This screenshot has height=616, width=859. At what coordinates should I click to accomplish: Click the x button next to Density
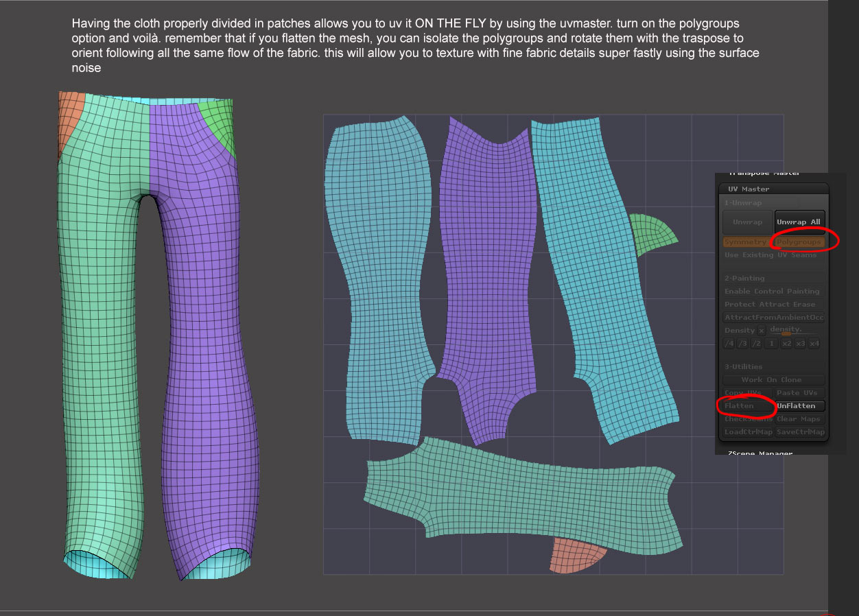coord(762,331)
